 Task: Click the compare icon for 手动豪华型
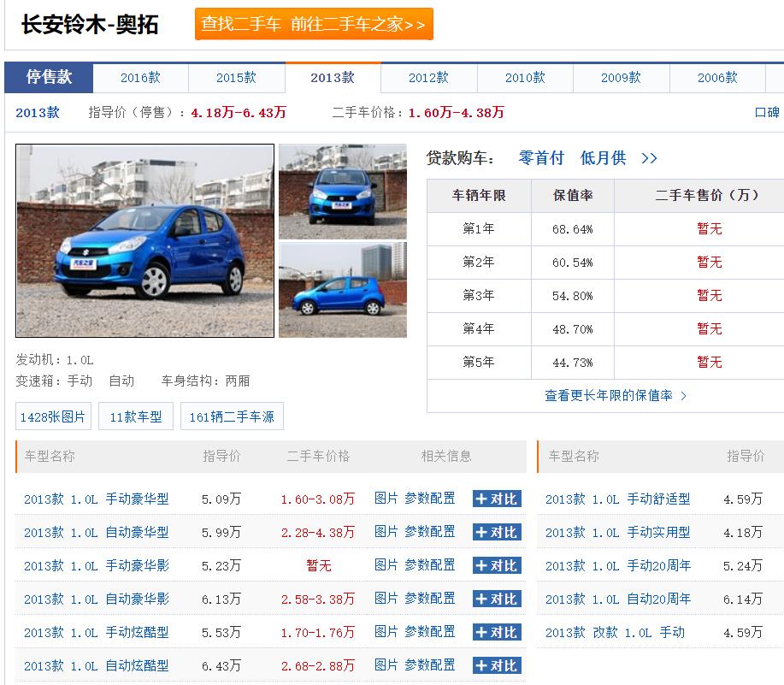(496, 499)
